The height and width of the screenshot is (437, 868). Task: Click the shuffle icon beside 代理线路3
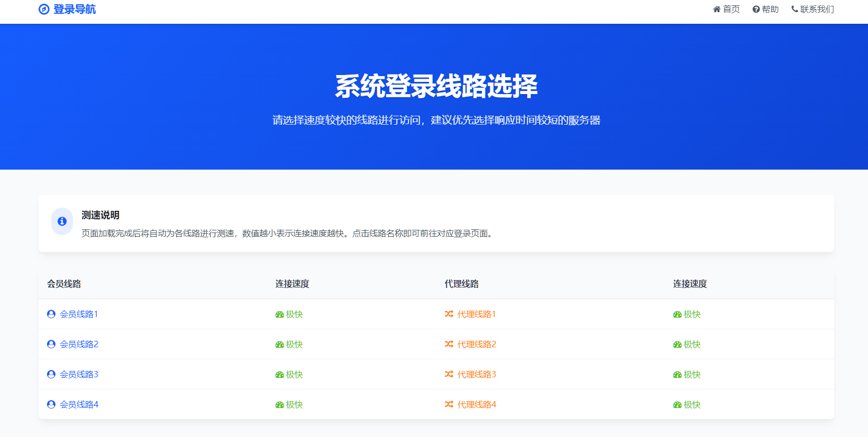point(449,375)
